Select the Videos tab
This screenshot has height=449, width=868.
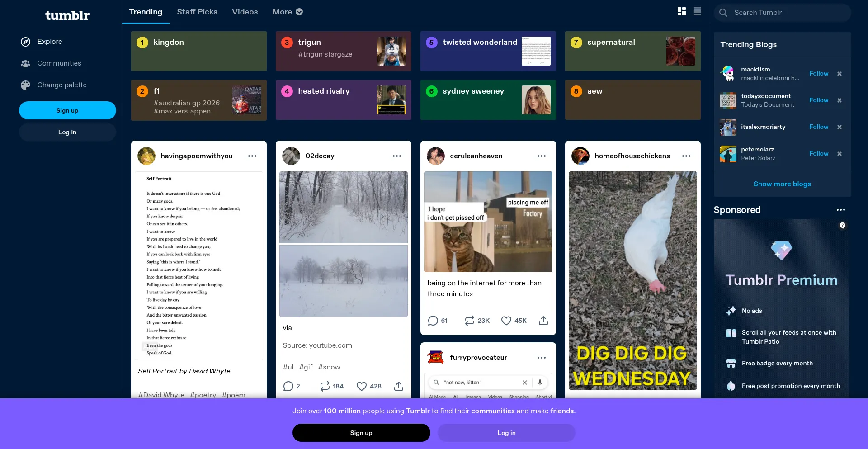click(245, 12)
